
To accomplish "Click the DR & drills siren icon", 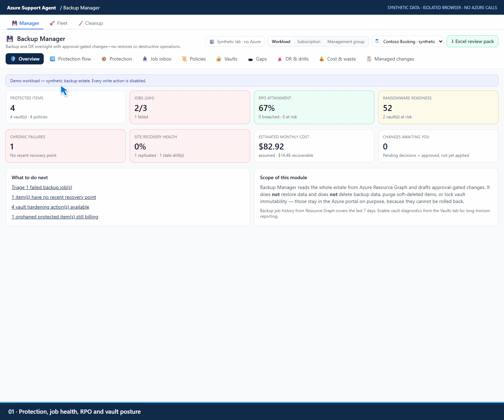I will (x=280, y=59).
